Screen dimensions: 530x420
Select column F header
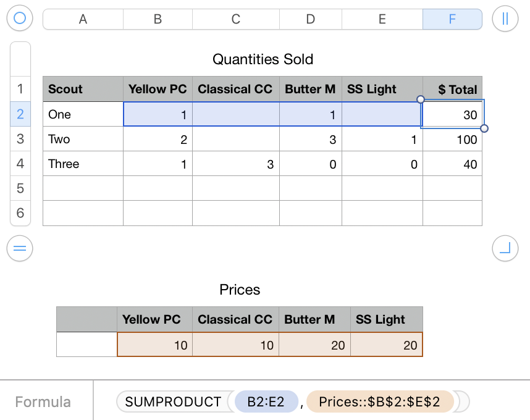452,19
